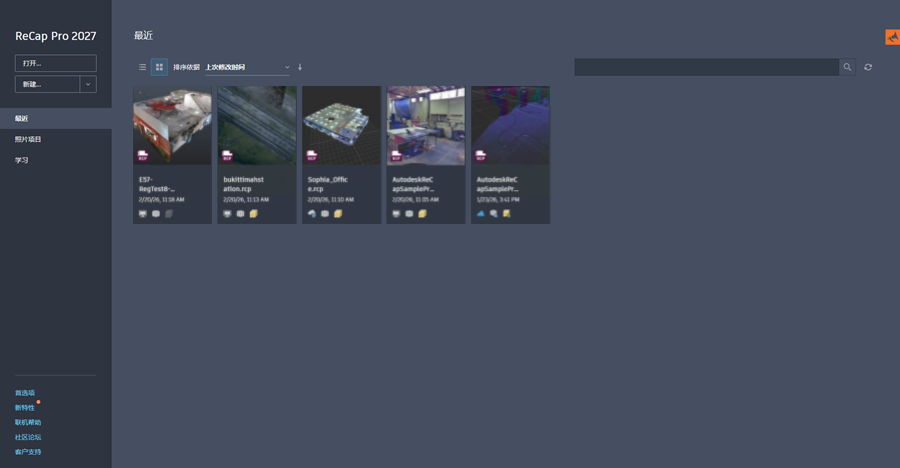Screen dimensions: 900x468
Task: Click the ReCap Pro 2027 title text
Action: [56, 36]
